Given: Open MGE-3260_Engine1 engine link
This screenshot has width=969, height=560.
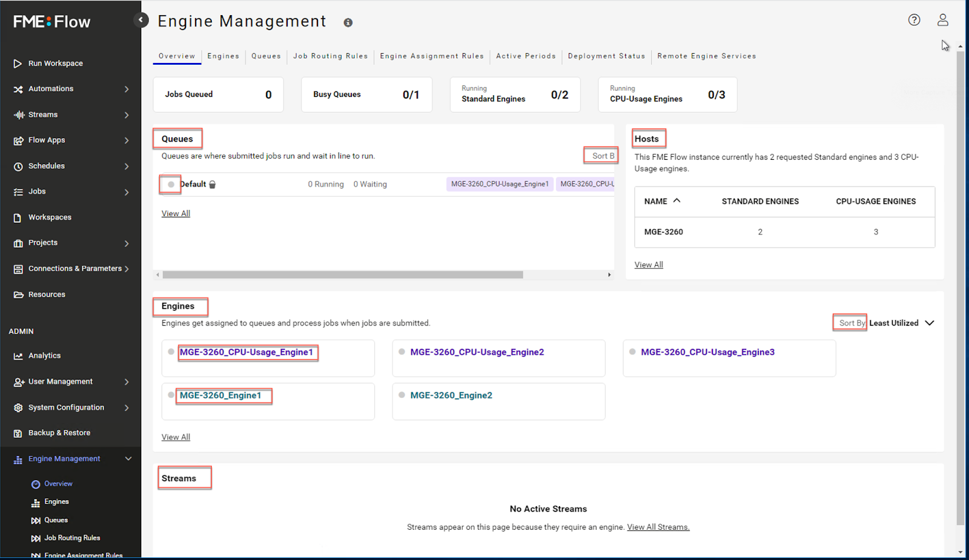Looking at the screenshot, I should 220,395.
